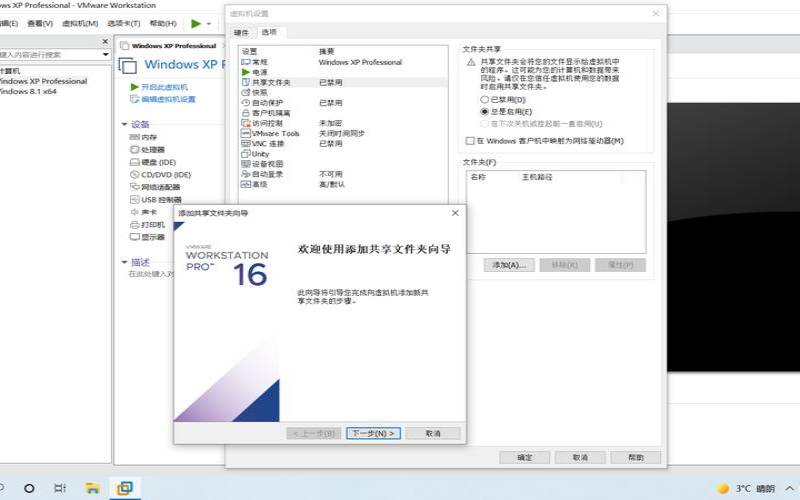Image resolution: width=800 pixels, height=500 pixels.
Task: Click 确定 in the settings dialog
Action: pos(524,457)
